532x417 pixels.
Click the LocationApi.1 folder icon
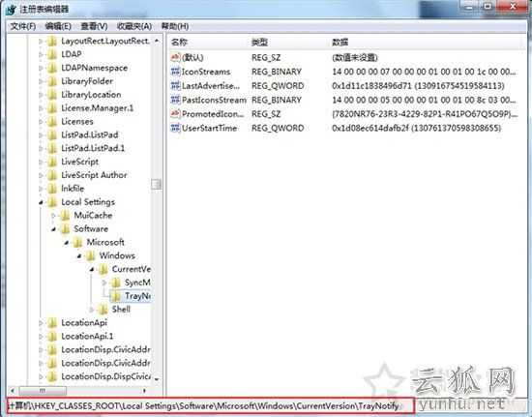coord(52,337)
